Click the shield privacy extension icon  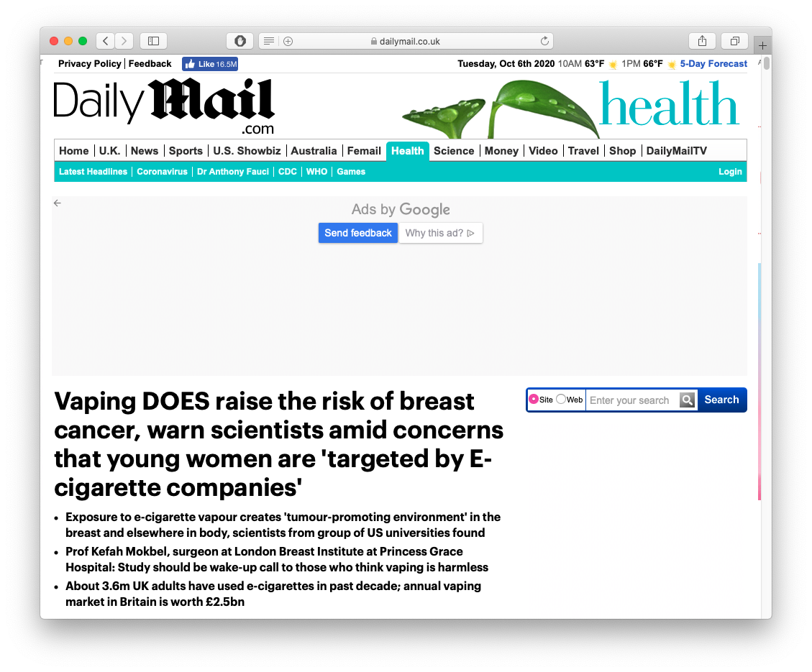tap(240, 41)
